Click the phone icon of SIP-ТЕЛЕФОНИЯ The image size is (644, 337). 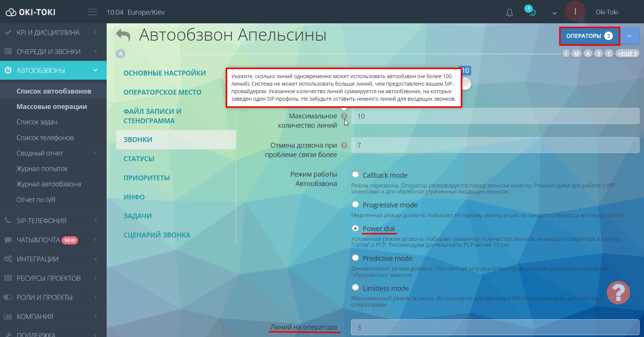tap(8, 221)
